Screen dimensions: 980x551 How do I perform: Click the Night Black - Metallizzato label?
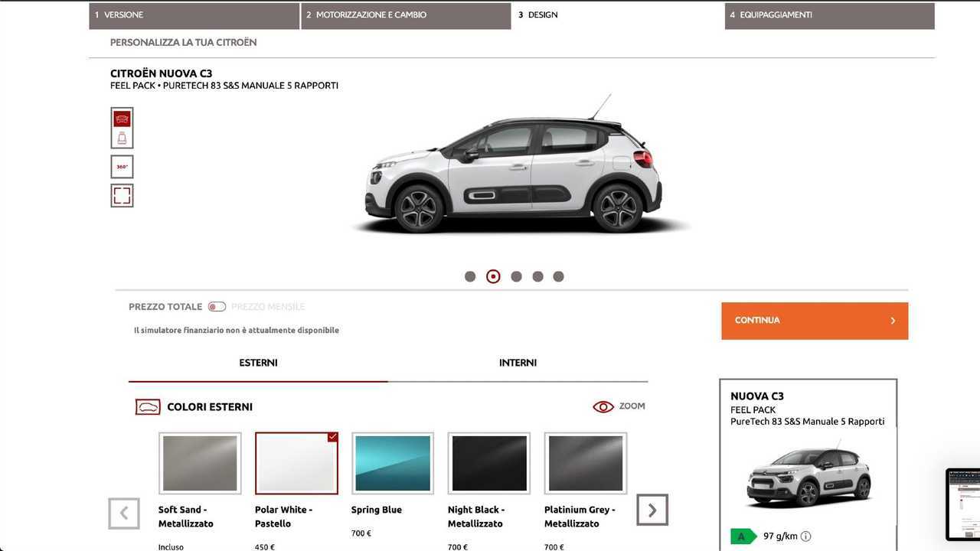coord(476,517)
